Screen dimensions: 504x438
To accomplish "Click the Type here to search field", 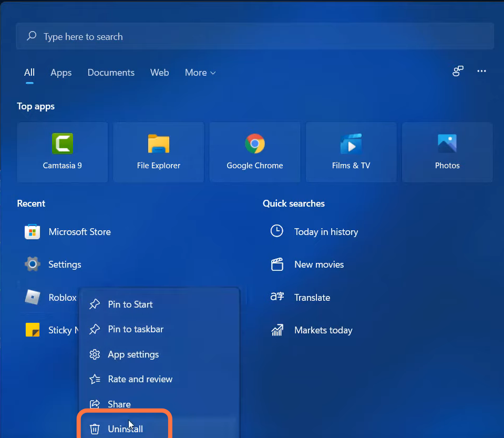I will pyautogui.click(x=255, y=36).
